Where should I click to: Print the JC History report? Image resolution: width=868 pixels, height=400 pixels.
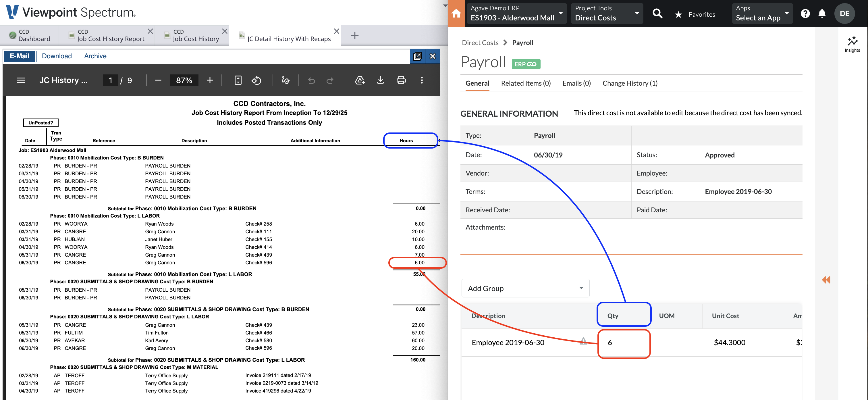401,80
